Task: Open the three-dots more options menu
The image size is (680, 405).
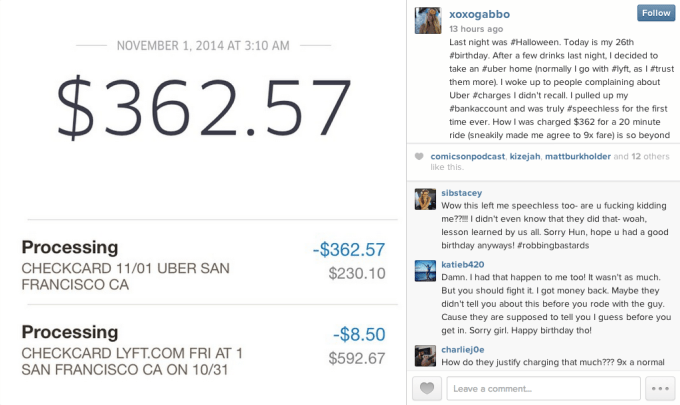Action: (660, 388)
